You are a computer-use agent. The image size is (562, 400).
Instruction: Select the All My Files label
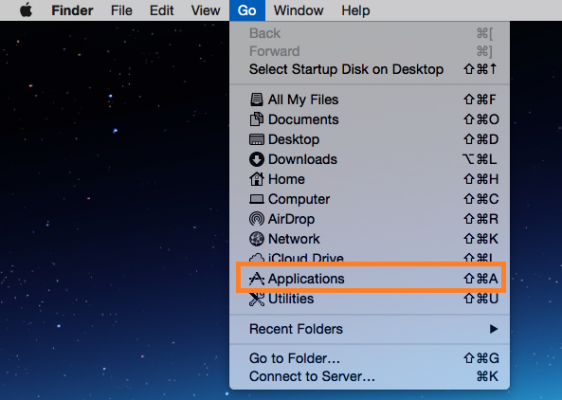point(303,99)
